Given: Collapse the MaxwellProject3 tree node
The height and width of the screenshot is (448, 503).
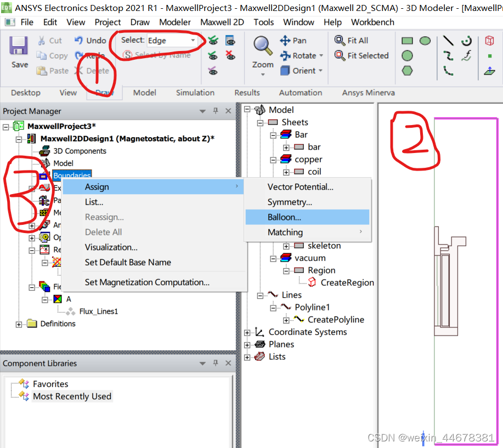Looking at the screenshot, I should coord(6,127).
